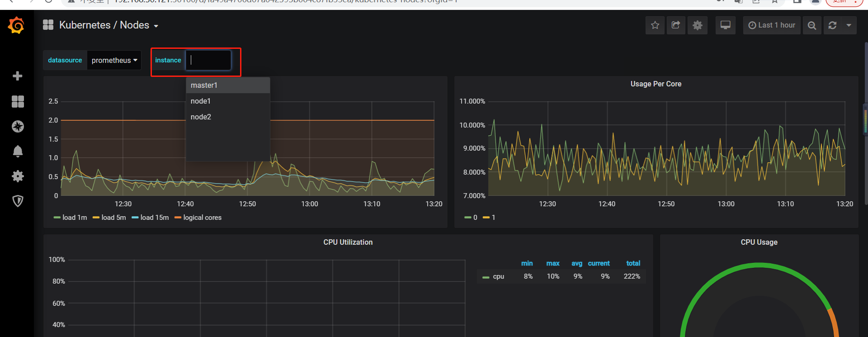Open CPU Utilization panel title menu
The image size is (868, 337).
[x=348, y=242]
